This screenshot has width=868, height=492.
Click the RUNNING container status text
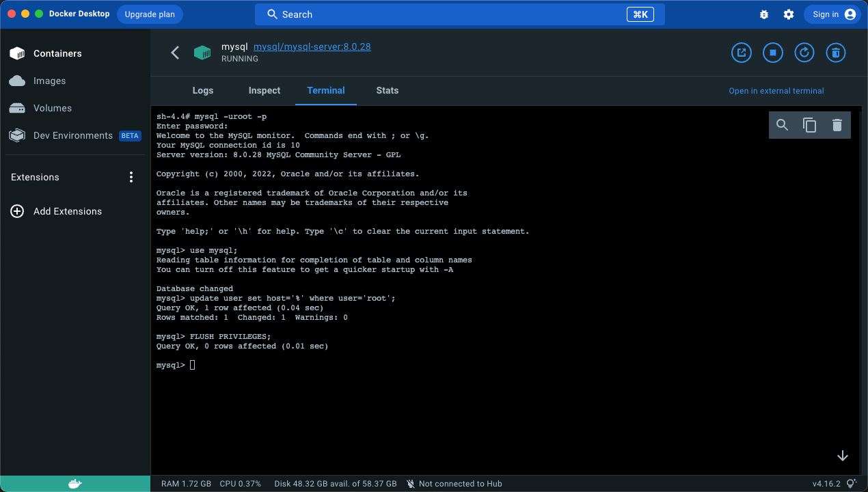tap(240, 59)
